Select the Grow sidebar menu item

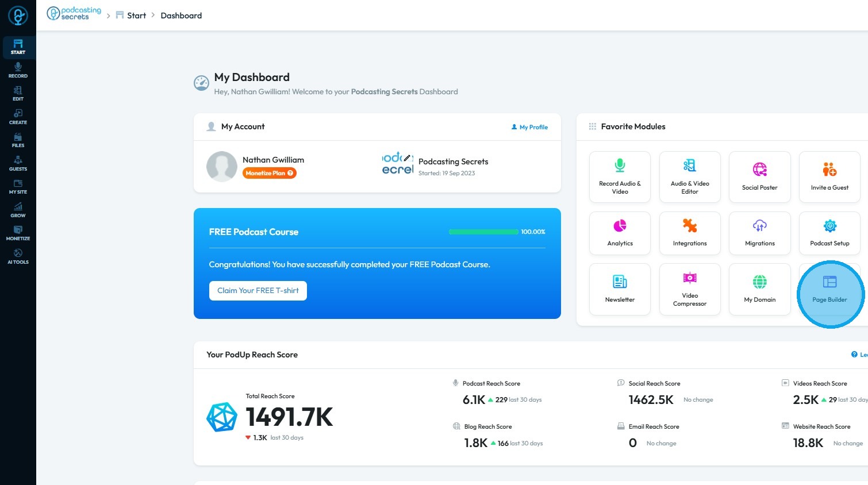(x=18, y=210)
